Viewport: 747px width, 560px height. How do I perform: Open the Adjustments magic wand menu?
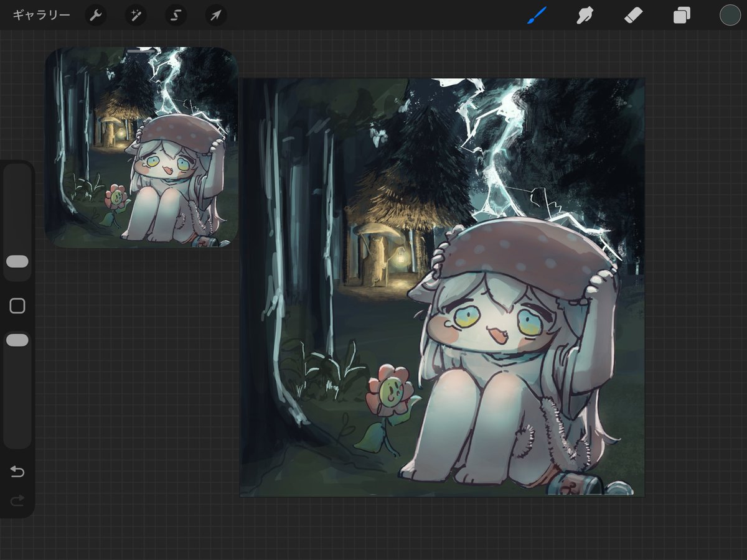[x=135, y=15]
